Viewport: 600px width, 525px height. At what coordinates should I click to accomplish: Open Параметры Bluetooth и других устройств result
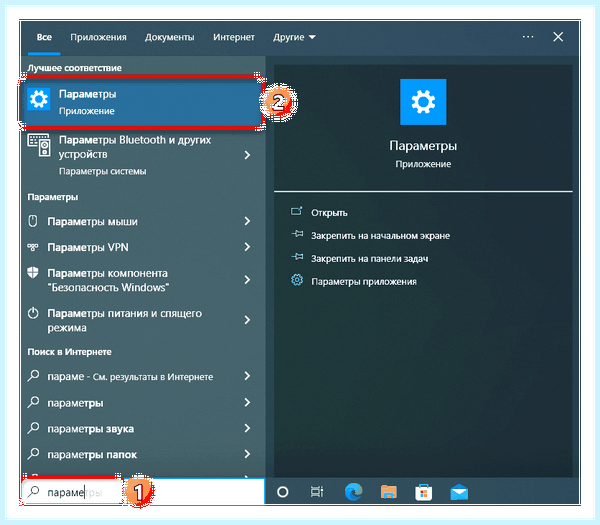142,154
